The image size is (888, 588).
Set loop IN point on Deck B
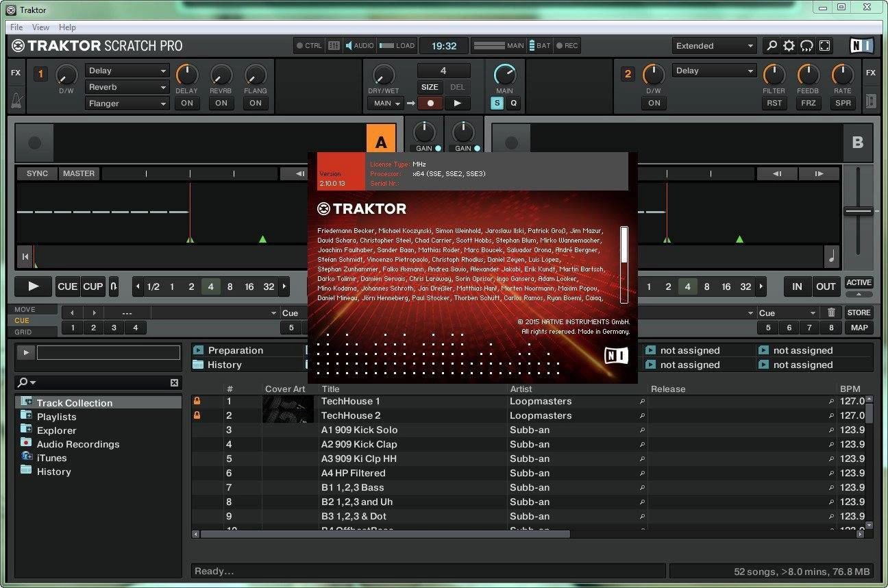coord(797,286)
